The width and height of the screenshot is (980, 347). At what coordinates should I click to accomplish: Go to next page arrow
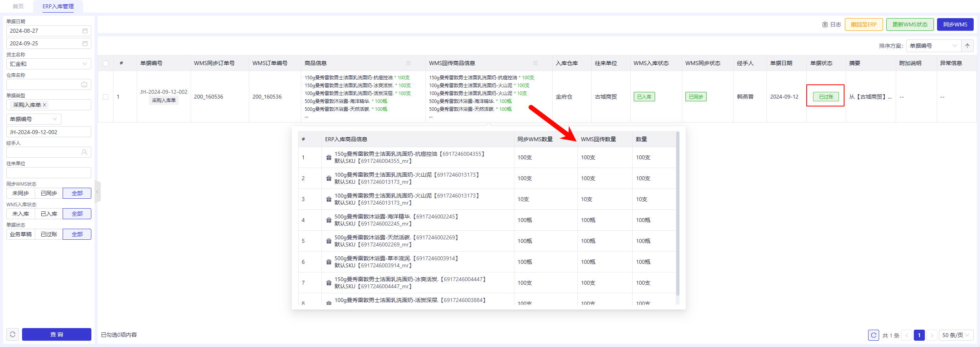[932, 335]
